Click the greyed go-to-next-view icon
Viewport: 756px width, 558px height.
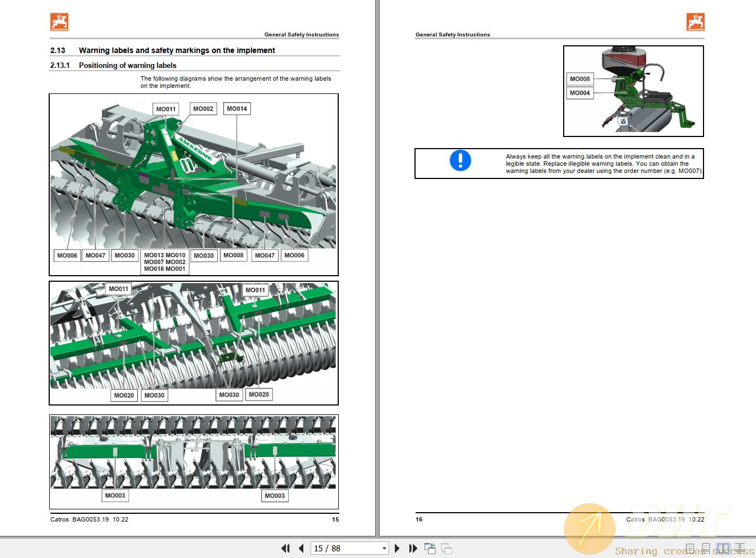447,549
